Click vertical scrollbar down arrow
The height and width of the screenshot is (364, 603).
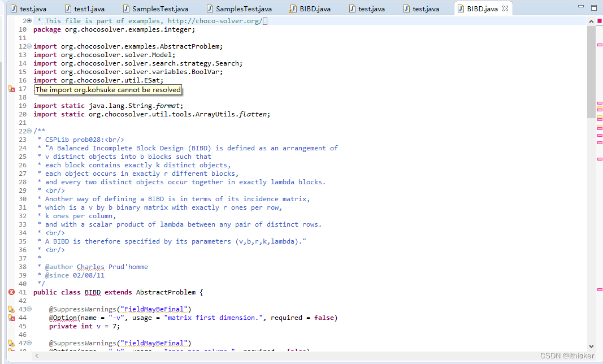click(x=591, y=346)
